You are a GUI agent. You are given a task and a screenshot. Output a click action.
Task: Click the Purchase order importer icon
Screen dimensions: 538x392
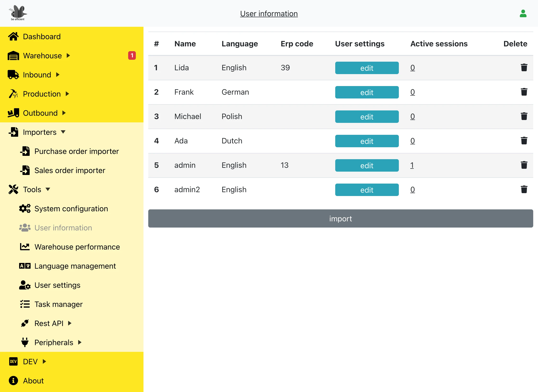pos(25,151)
